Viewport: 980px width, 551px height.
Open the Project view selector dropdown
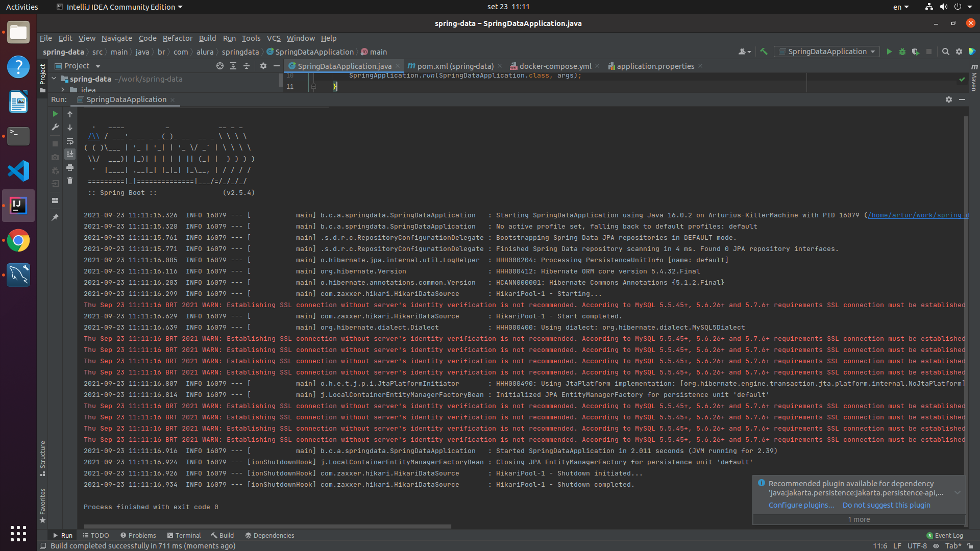click(78, 66)
